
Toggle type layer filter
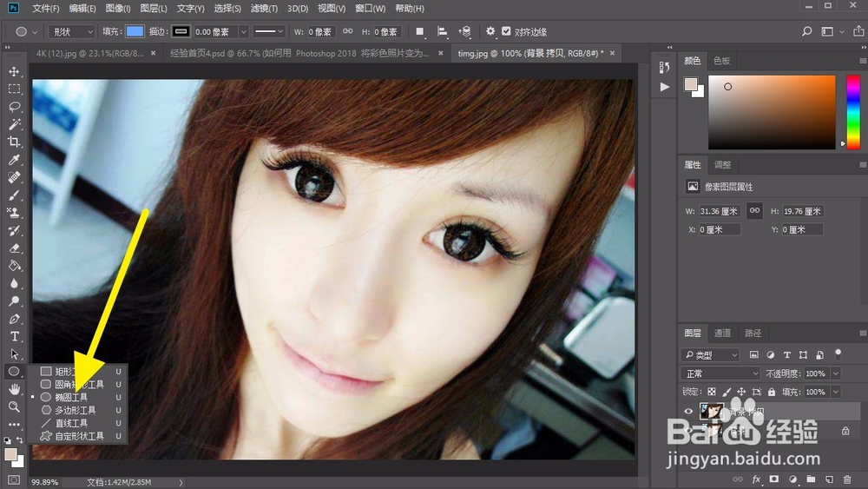(786, 354)
